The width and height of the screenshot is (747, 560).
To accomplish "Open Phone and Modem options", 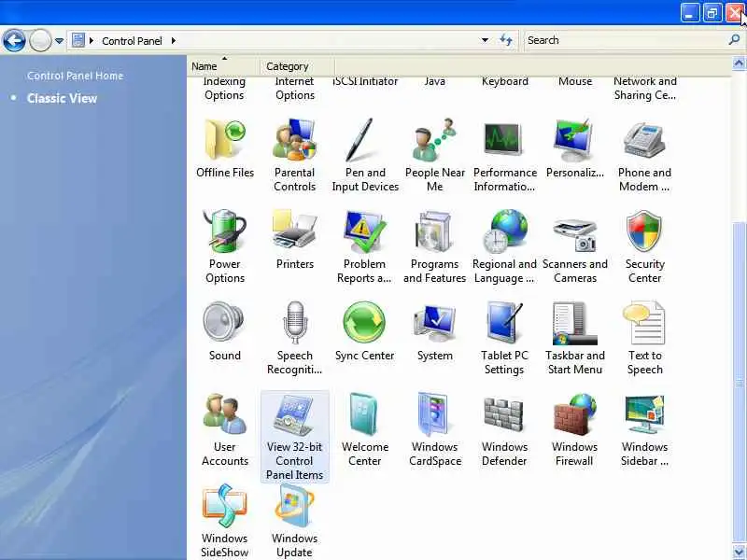I will tap(644, 140).
